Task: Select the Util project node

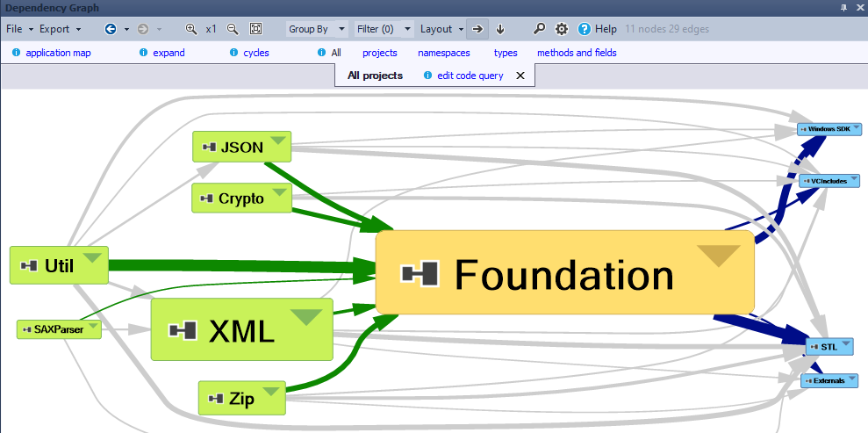Action: pos(59,265)
